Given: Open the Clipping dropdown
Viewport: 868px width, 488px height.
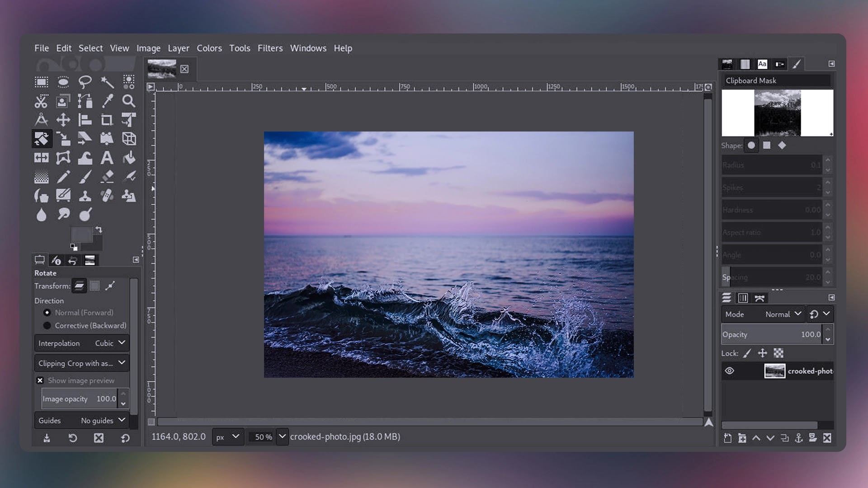Looking at the screenshot, I should (x=82, y=363).
